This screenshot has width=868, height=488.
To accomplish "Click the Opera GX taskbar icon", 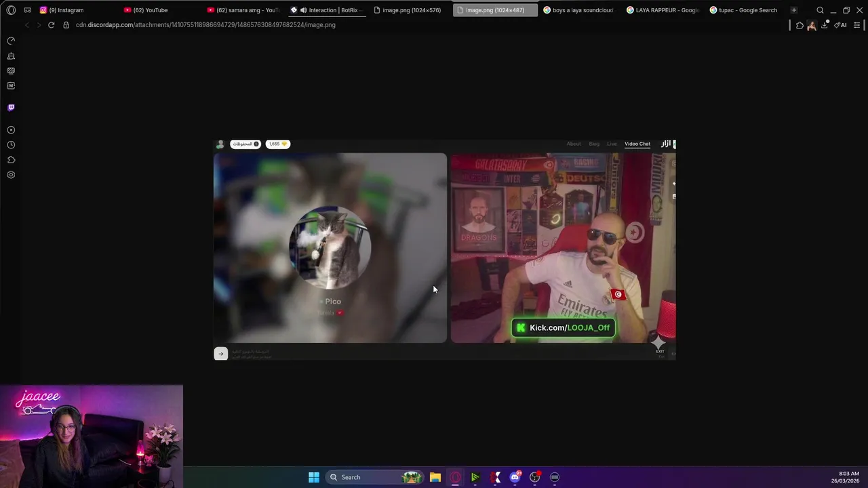I will (x=455, y=477).
